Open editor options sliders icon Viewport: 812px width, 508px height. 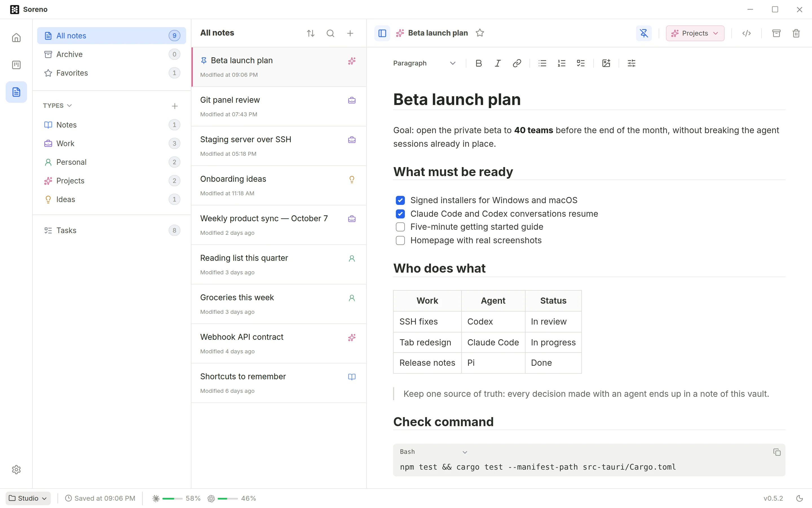tap(632, 63)
